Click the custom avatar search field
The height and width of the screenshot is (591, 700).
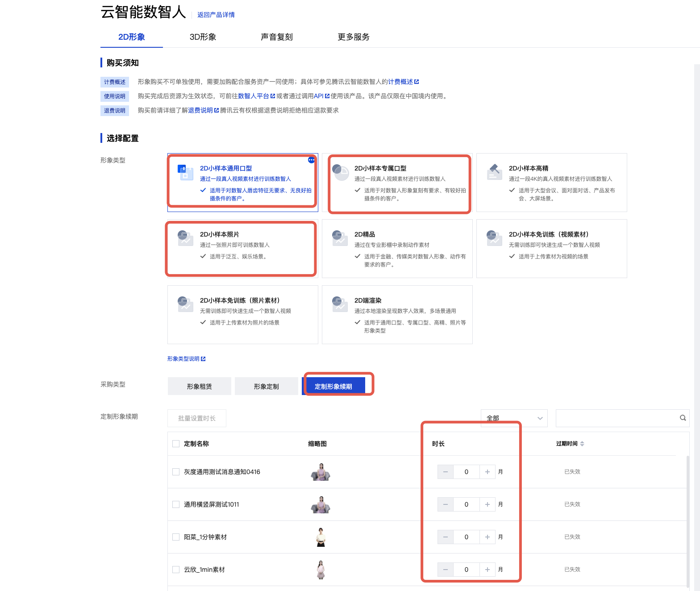(x=623, y=418)
